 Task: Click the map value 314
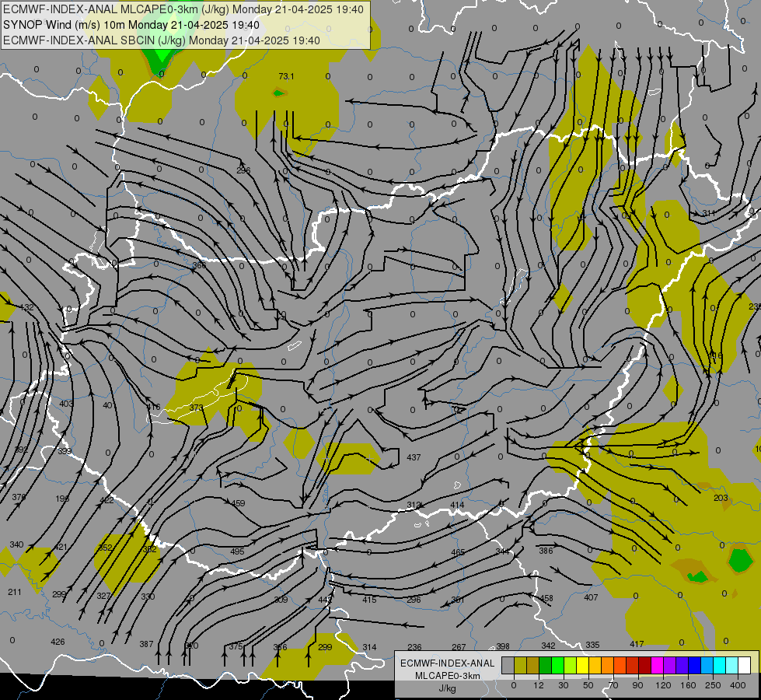pyautogui.click(x=369, y=647)
